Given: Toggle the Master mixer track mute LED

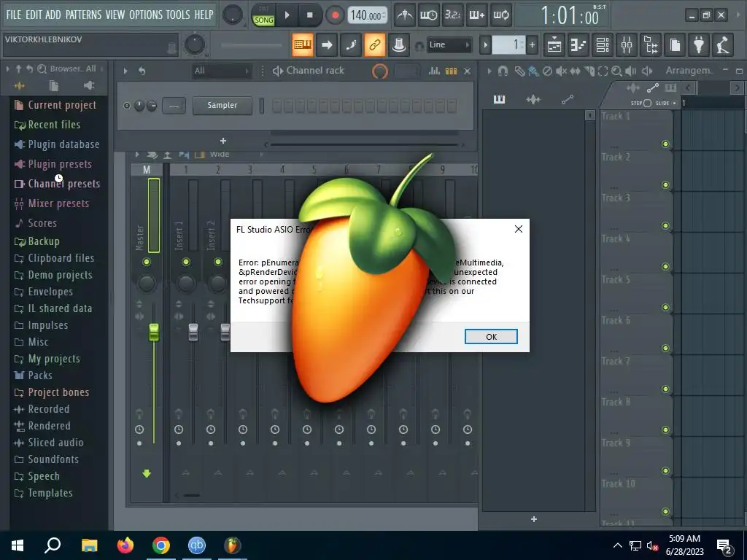Looking at the screenshot, I should [x=146, y=262].
